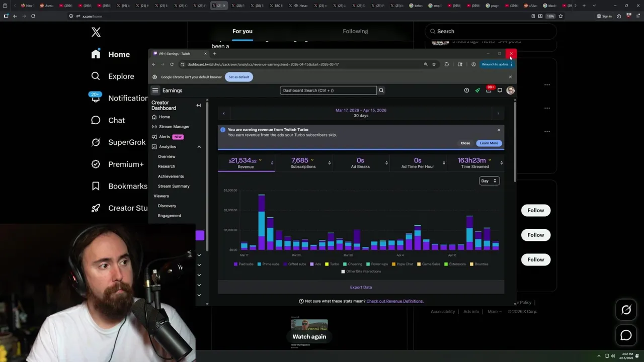Open Chat in the X.com sidebar
Screen dimensions: 644x362
pos(108,120)
